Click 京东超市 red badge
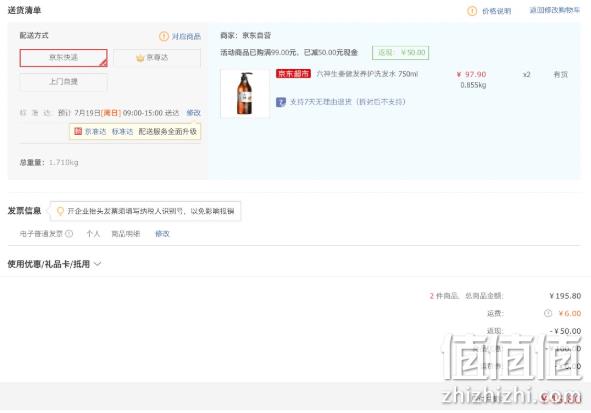Screen dimensions: 591x413 [x=293, y=73]
